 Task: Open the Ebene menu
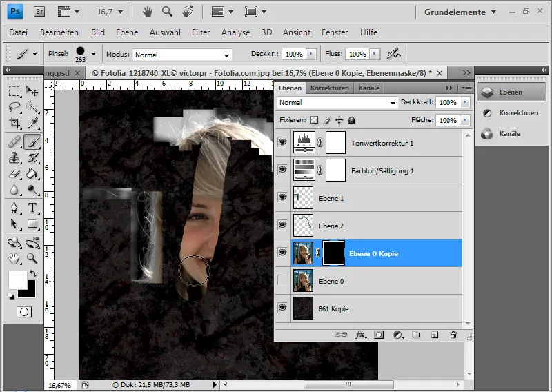(x=127, y=32)
